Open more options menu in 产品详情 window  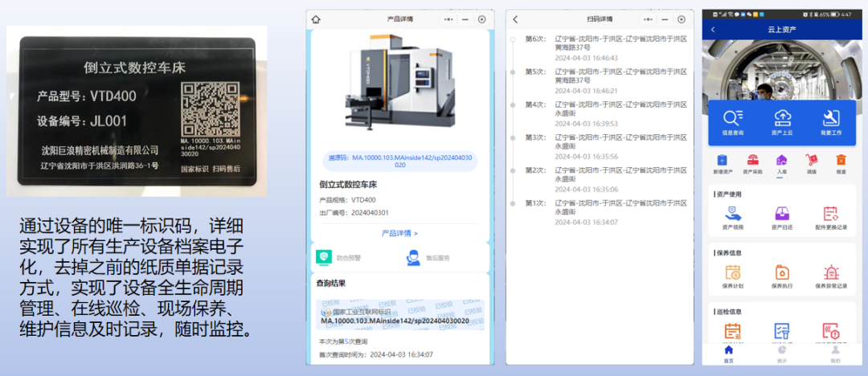448,19
